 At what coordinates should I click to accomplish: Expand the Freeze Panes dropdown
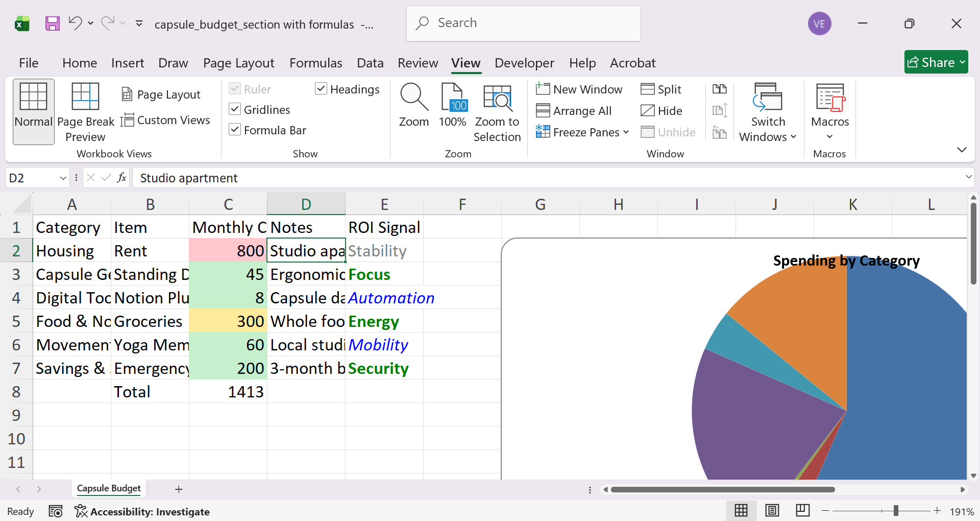coord(582,132)
